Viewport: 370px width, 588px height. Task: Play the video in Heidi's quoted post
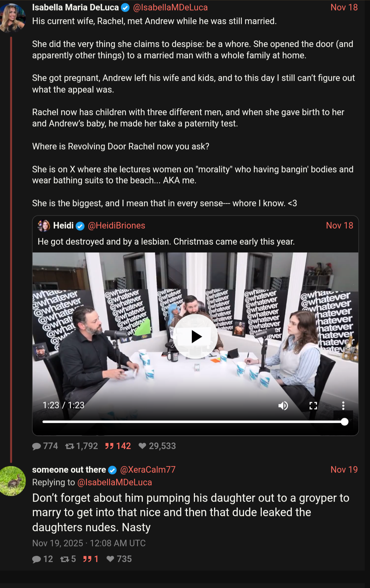(195, 337)
